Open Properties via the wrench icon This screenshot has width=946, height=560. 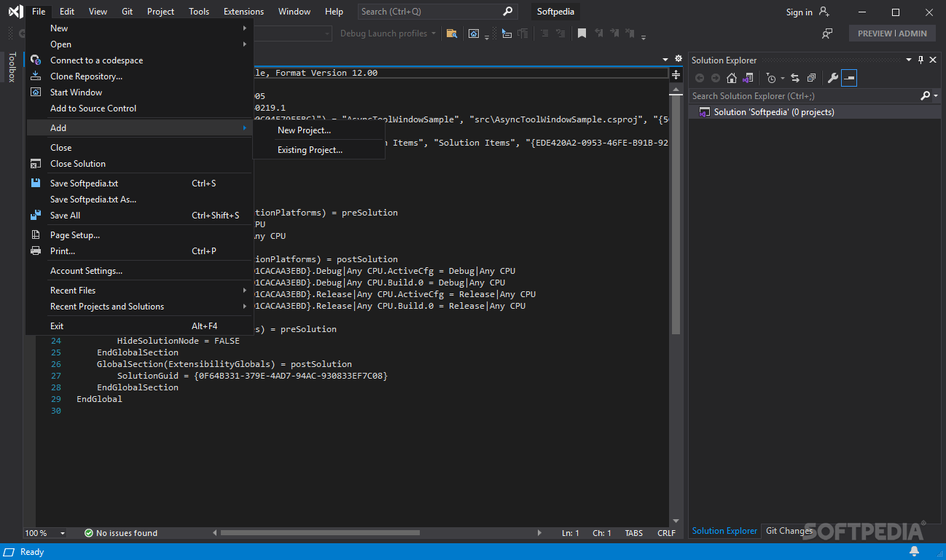point(833,78)
